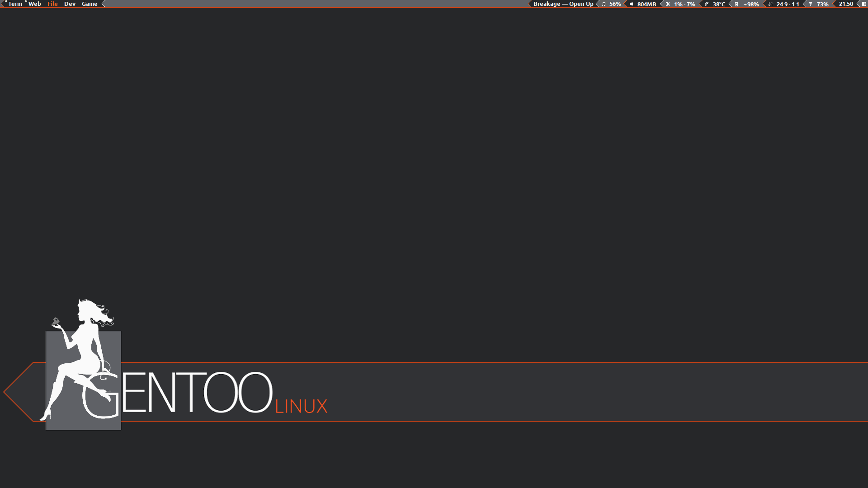Click the CPU usage icon
Viewport: 868px width, 488px height.
click(668, 4)
